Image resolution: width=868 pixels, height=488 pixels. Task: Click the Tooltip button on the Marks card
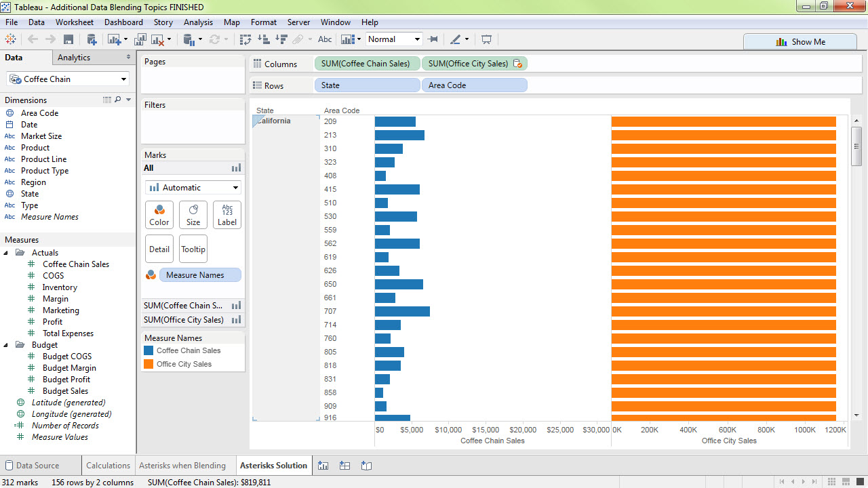pyautogui.click(x=193, y=248)
